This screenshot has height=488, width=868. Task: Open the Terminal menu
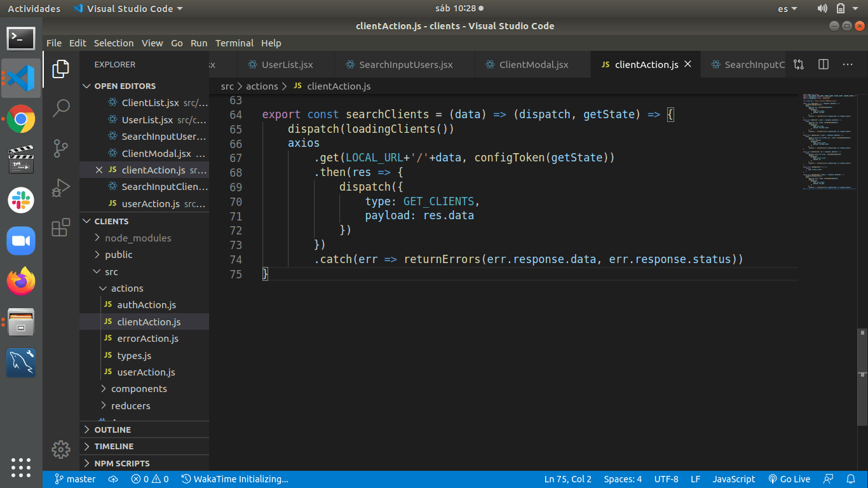[x=234, y=43]
